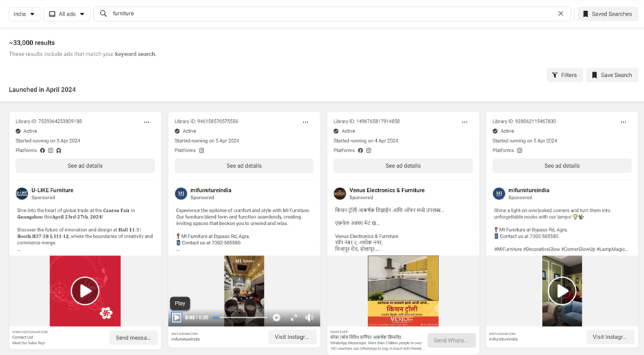
Task: Click the U-LIKE Furniture advertiser name
Action: (x=52, y=191)
